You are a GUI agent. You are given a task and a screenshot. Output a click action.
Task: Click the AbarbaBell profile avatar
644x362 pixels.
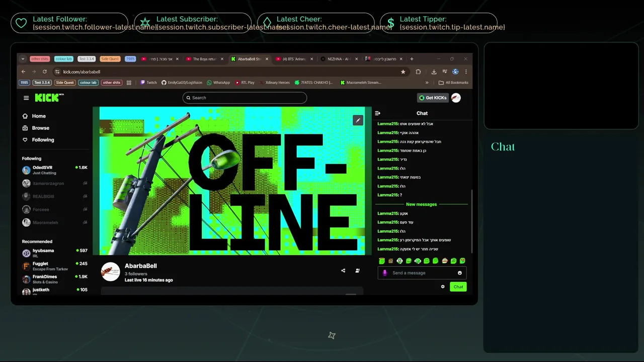(x=111, y=272)
